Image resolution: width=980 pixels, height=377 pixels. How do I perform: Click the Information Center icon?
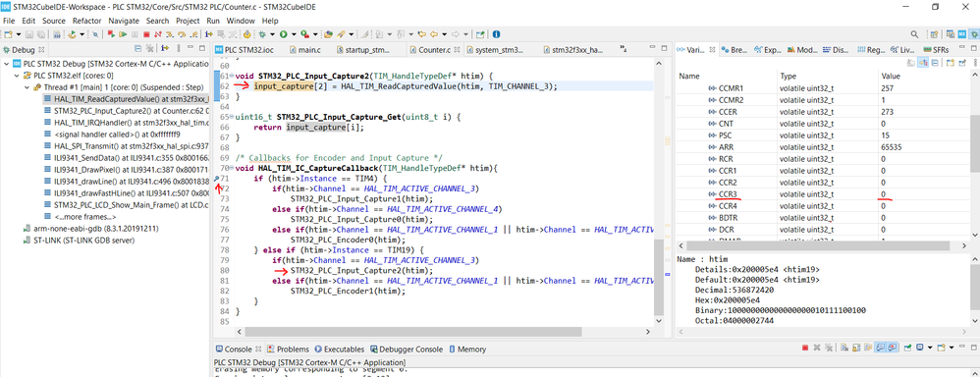(496, 33)
